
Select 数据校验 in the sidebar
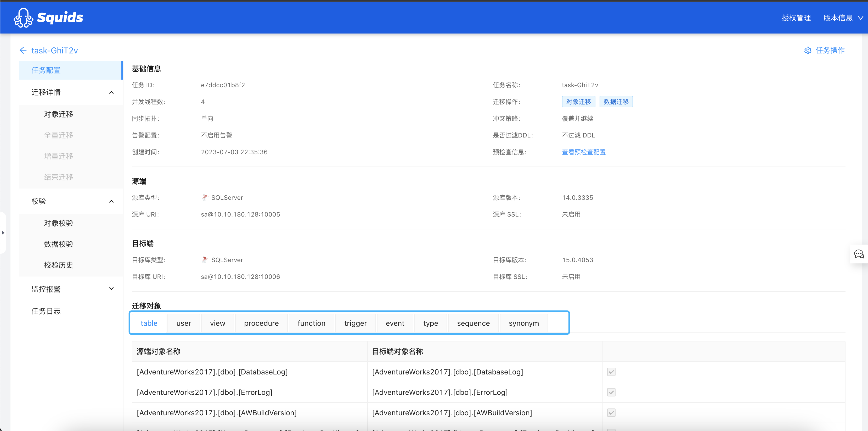tap(59, 244)
